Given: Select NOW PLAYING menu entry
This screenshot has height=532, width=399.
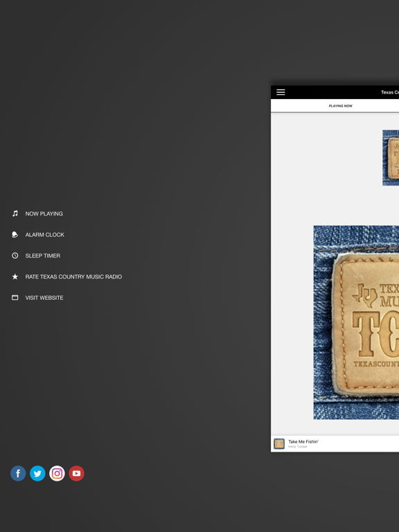Looking at the screenshot, I should pos(44,214).
